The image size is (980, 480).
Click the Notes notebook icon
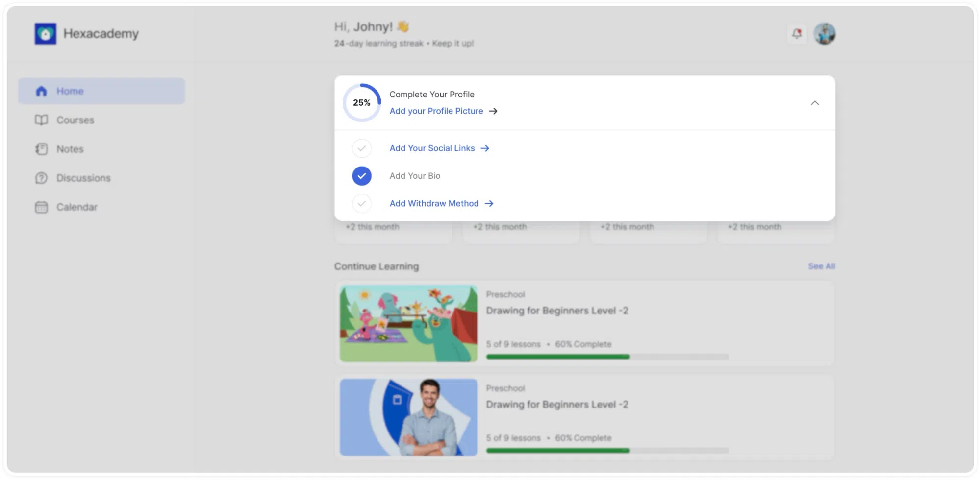pyautogui.click(x=42, y=149)
